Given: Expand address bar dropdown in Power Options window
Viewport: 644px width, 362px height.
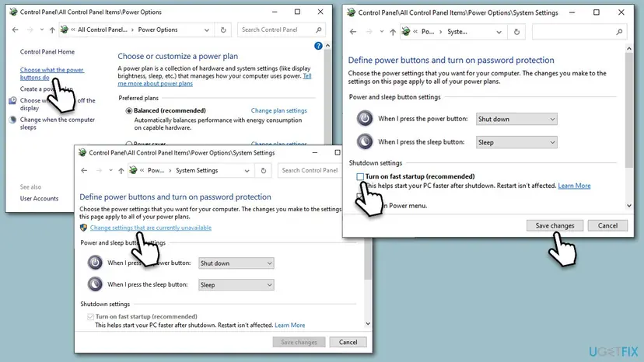Looking at the screenshot, I should (x=207, y=30).
